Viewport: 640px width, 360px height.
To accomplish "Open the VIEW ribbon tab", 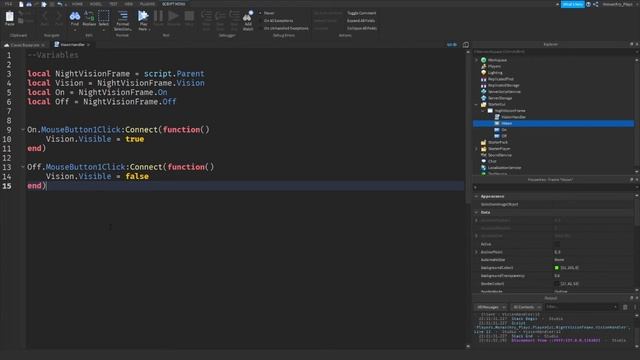I will tap(129, 4).
